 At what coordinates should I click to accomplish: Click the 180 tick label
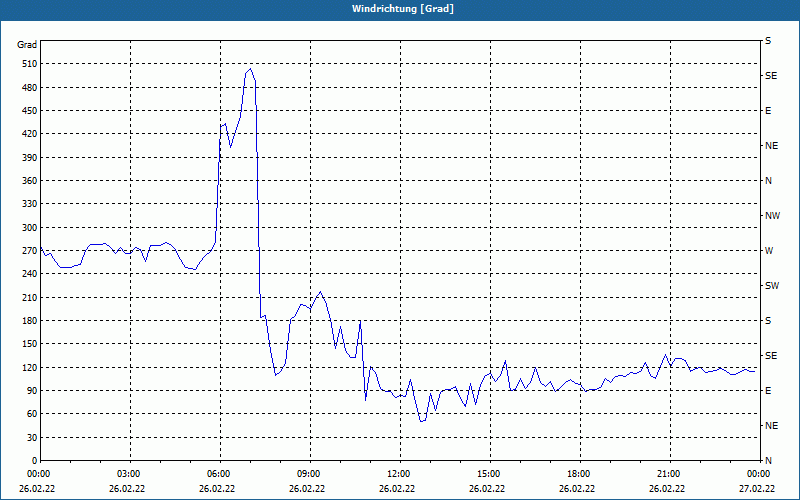click(x=31, y=321)
